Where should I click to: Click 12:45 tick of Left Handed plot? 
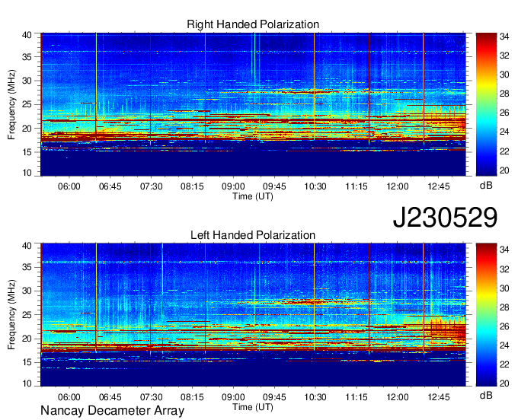[438, 397]
